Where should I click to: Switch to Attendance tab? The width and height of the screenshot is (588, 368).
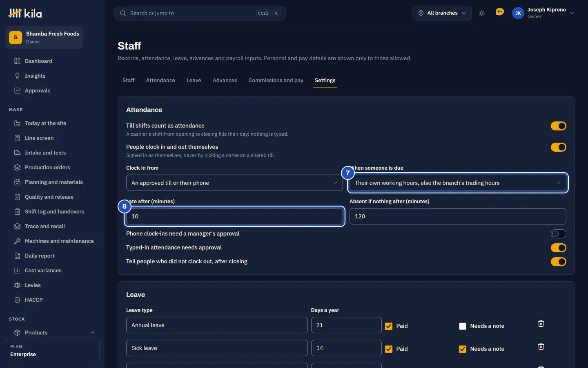(x=160, y=80)
